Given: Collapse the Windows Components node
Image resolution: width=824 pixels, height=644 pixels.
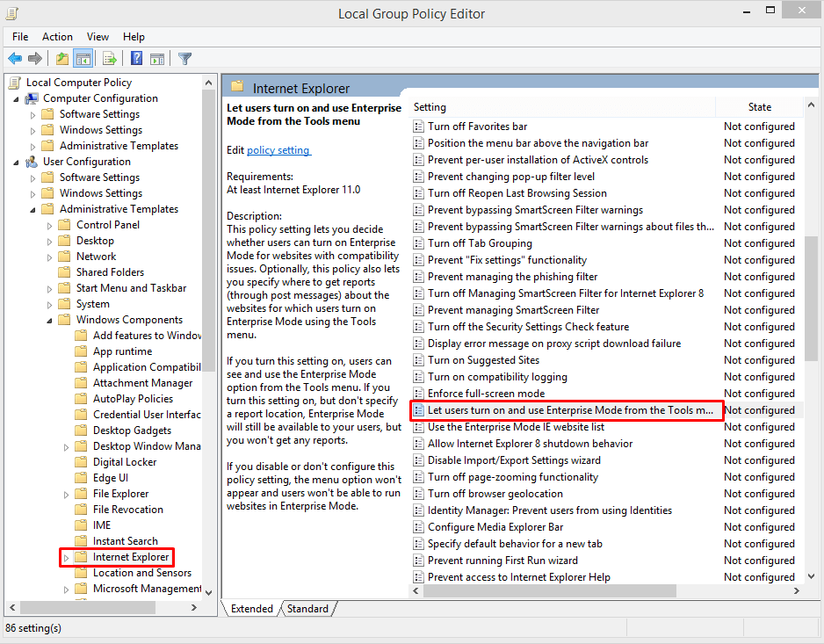Looking at the screenshot, I should (x=49, y=320).
